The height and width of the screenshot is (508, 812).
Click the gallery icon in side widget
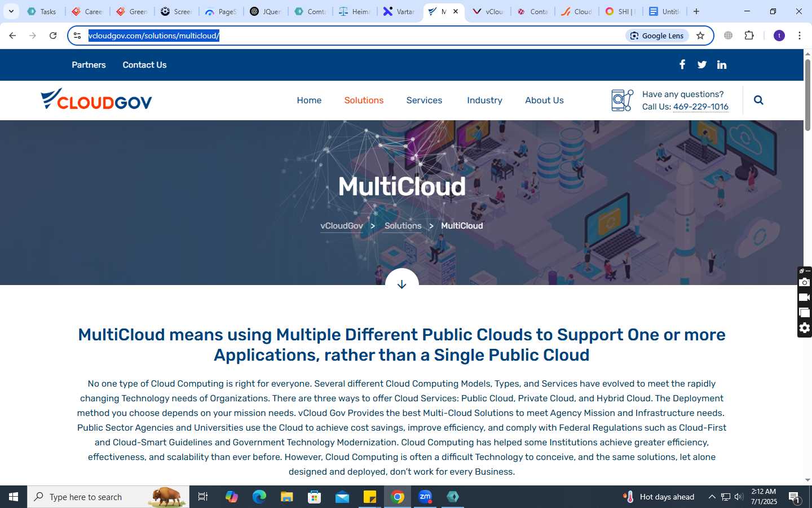click(x=805, y=313)
